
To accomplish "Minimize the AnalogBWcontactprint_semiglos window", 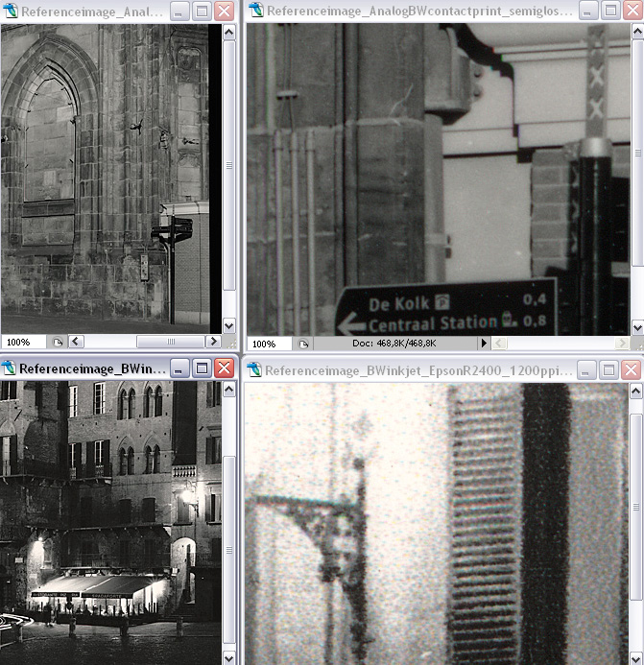I will 588,11.
